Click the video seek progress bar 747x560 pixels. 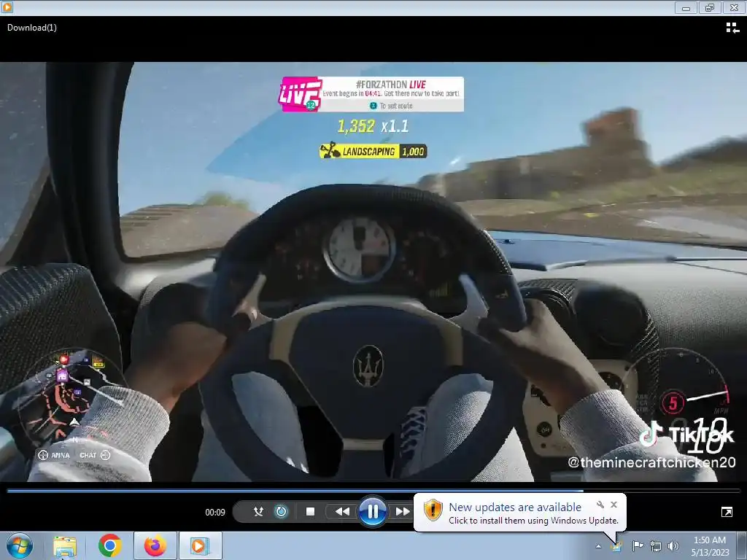[x=373, y=490]
